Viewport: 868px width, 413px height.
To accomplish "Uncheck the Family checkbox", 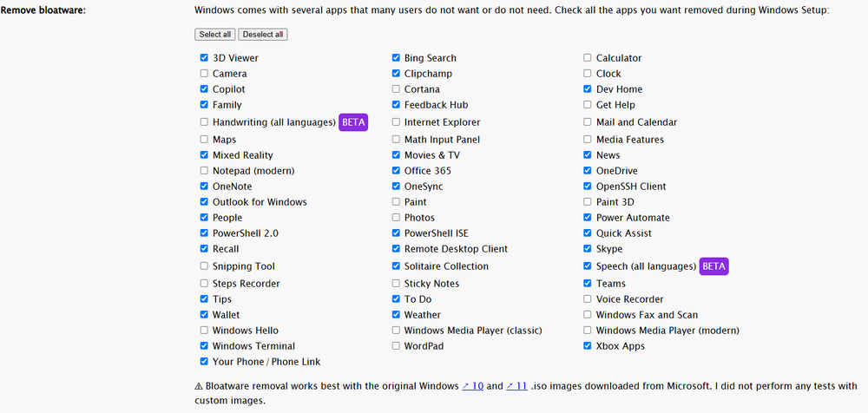I will point(204,104).
